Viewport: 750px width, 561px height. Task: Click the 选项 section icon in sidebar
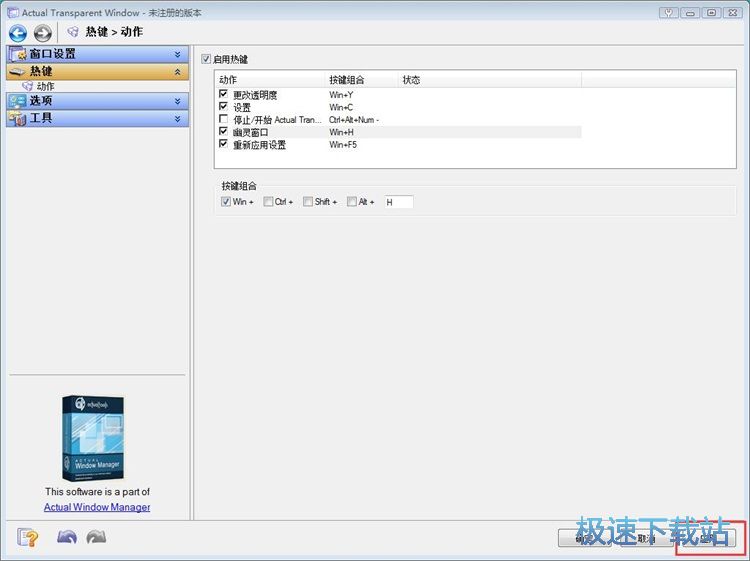18,101
